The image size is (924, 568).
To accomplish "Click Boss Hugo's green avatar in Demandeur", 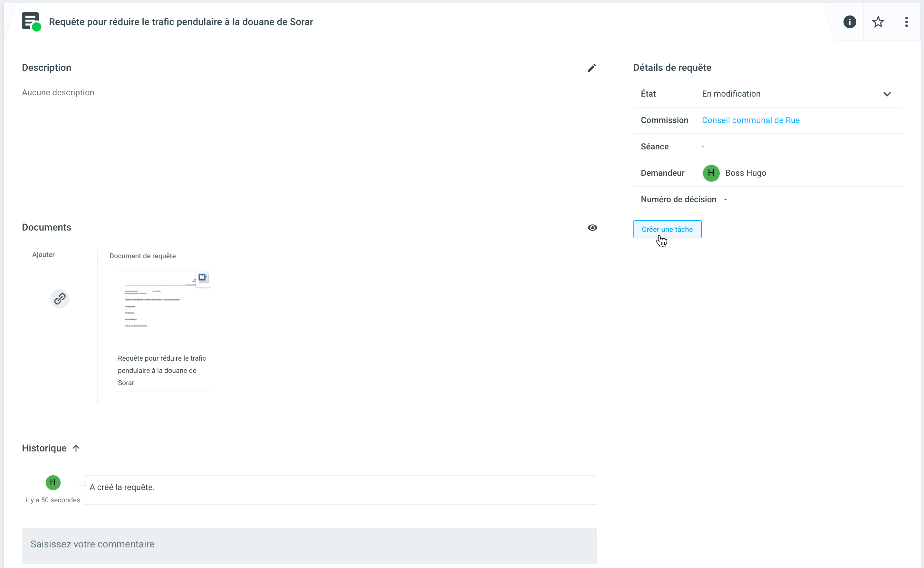I will click(x=711, y=173).
